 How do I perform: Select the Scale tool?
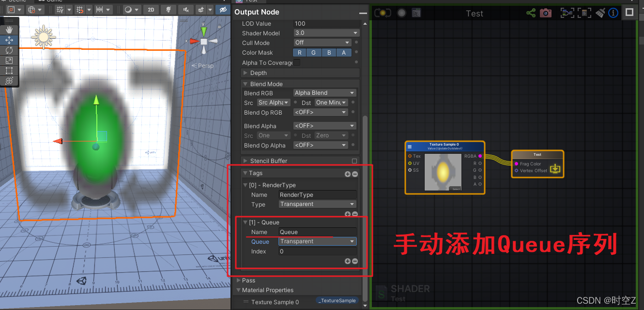click(x=9, y=60)
